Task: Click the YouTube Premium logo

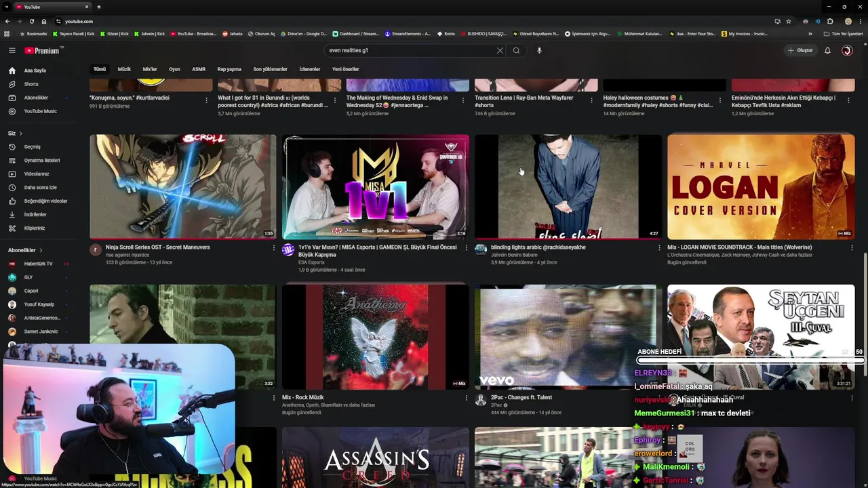Action: 43,50
